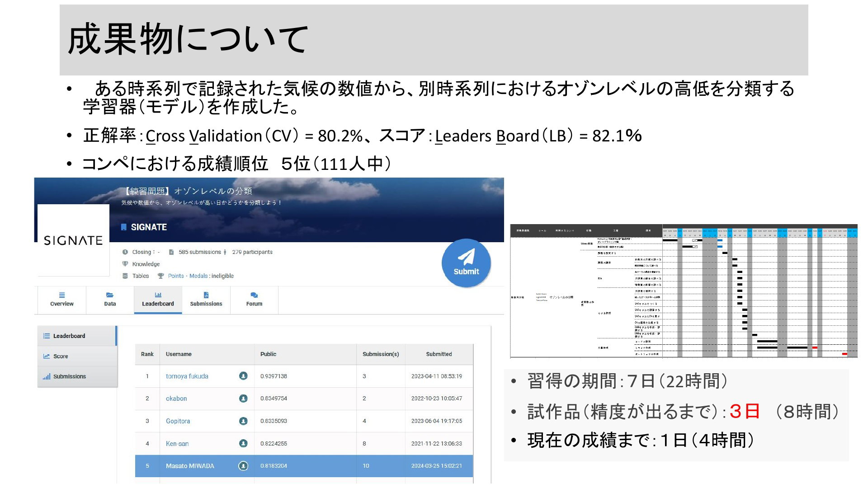Click the date 2022-10-23 10:05:47
Viewport: 868px width, 488px height.
coord(437,399)
